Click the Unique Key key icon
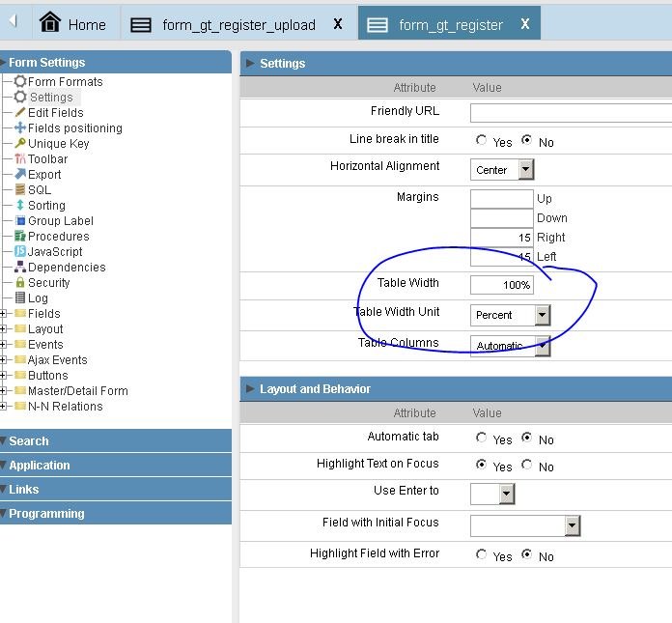672x623 pixels. (20, 143)
